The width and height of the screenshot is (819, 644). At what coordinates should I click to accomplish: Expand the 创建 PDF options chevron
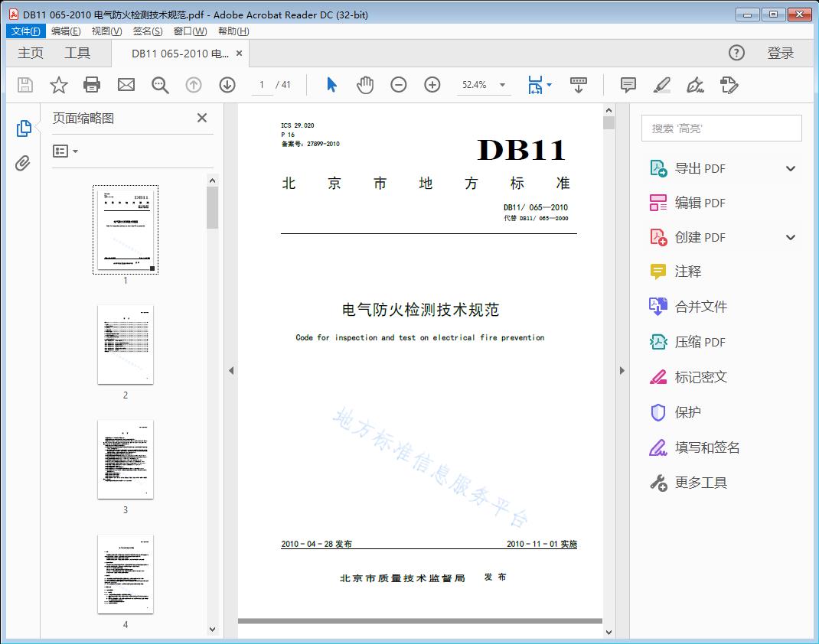pos(789,237)
